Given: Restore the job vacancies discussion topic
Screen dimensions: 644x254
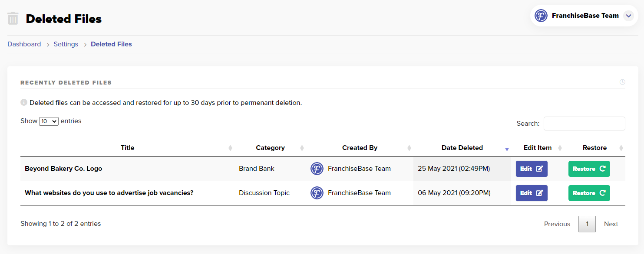Looking at the screenshot, I should pyautogui.click(x=589, y=193).
